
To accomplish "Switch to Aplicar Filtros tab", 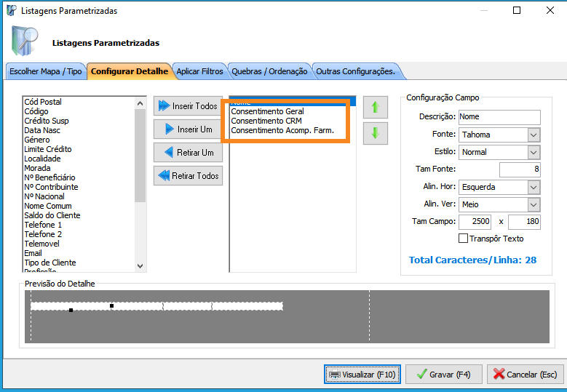I will [x=200, y=71].
